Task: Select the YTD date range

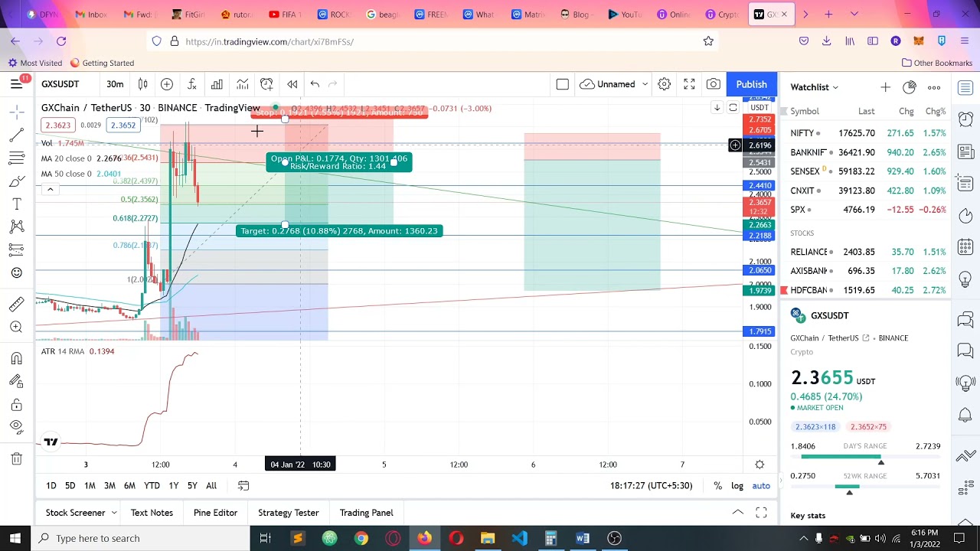Action: tap(152, 486)
